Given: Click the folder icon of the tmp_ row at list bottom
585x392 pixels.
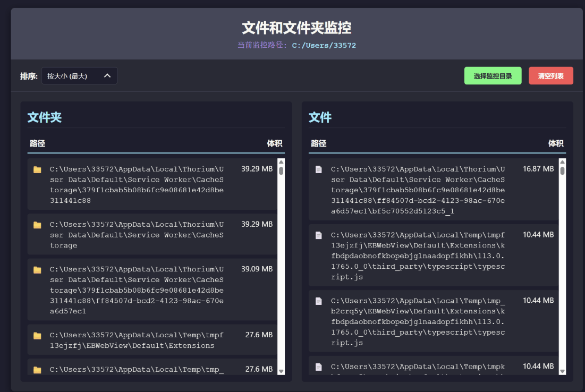Looking at the screenshot, I should [x=37, y=369].
